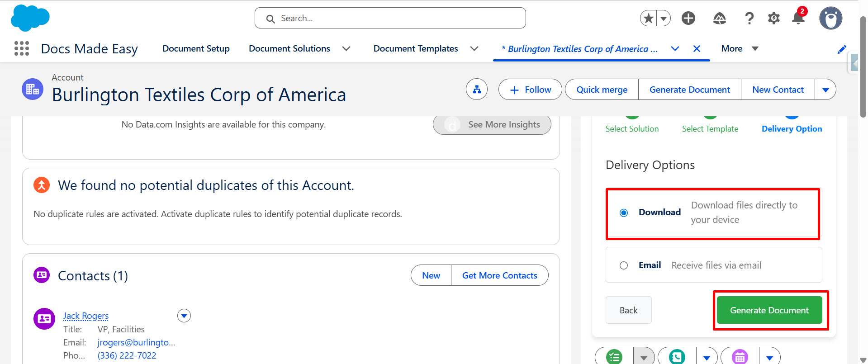This screenshot has height=364, width=868.
Task: Open the task options dropdown arrow
Action: [x=644, y=357]
